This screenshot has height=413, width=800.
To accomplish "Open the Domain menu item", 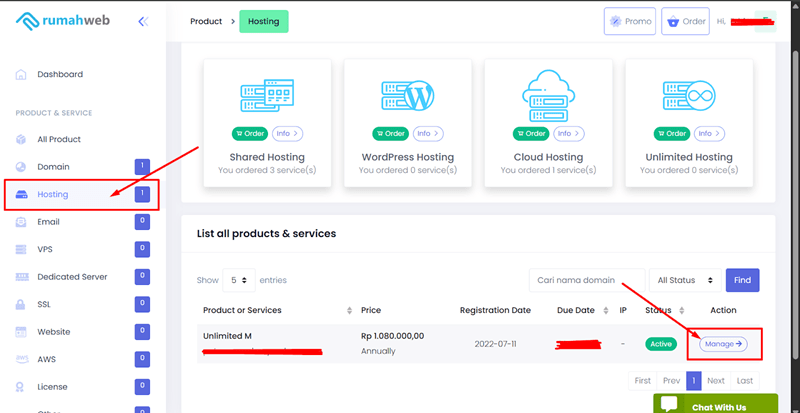I will (x=53, y=167).
